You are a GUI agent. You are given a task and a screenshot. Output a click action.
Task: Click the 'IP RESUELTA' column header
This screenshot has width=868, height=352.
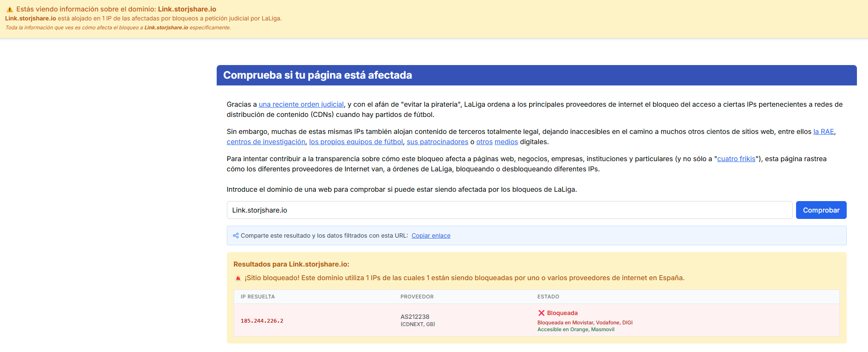click(x=258, y=297)
